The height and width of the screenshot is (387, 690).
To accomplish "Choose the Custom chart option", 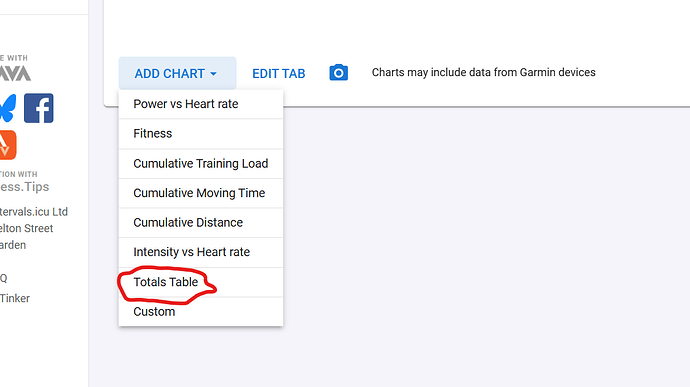I will pos(201,312).
